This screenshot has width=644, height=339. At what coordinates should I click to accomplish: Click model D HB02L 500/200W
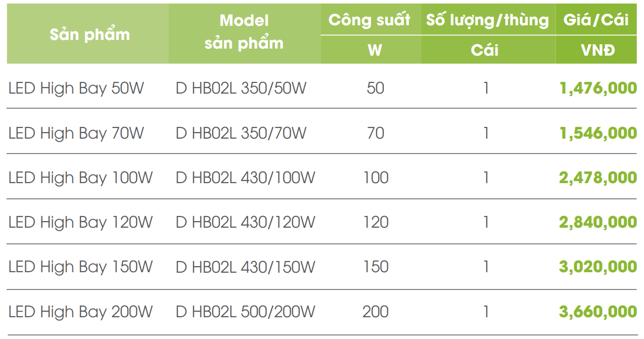click(x=246, y=311)
